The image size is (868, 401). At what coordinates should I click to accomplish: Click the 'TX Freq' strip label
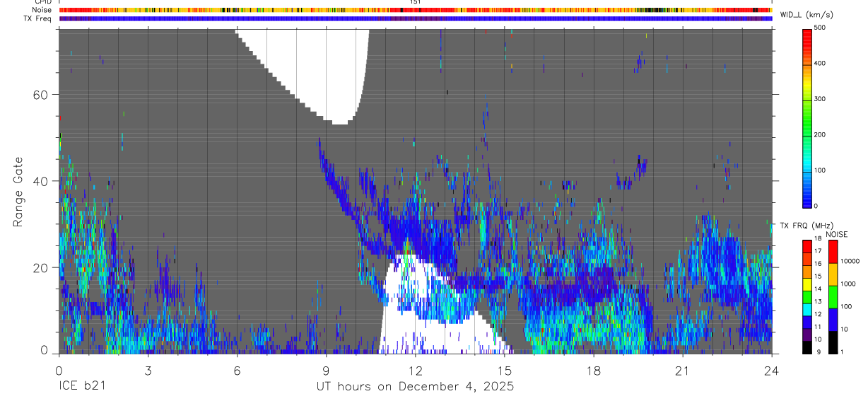point(37,18)
